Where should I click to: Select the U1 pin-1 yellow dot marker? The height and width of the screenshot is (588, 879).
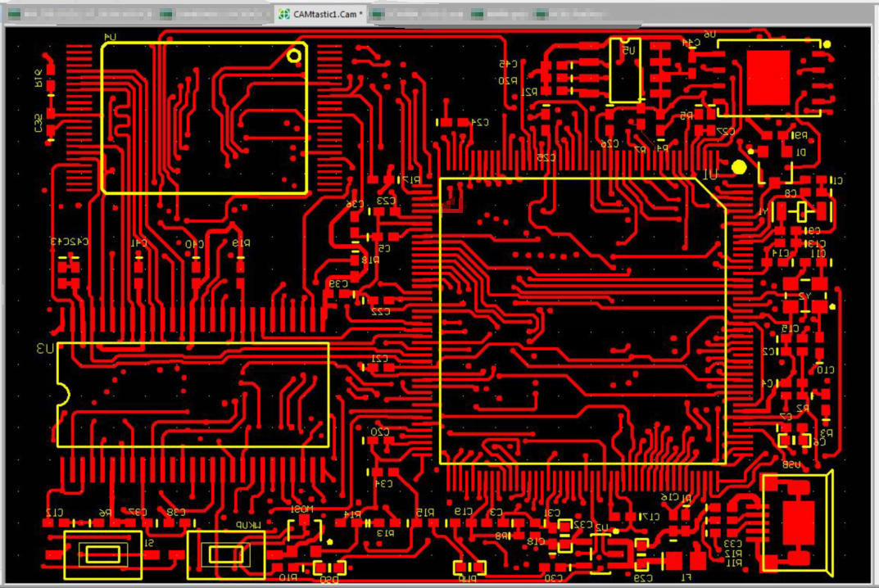coord(739,167)
